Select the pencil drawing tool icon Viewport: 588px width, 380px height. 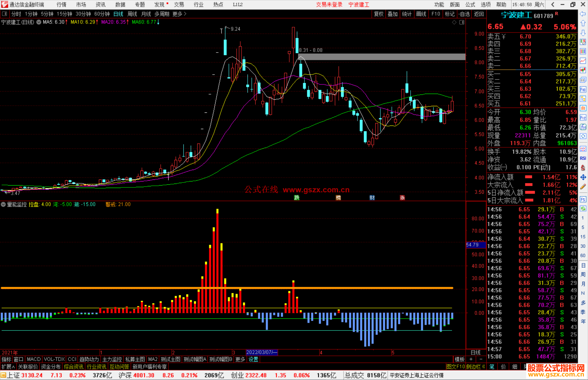coord(583,187)
